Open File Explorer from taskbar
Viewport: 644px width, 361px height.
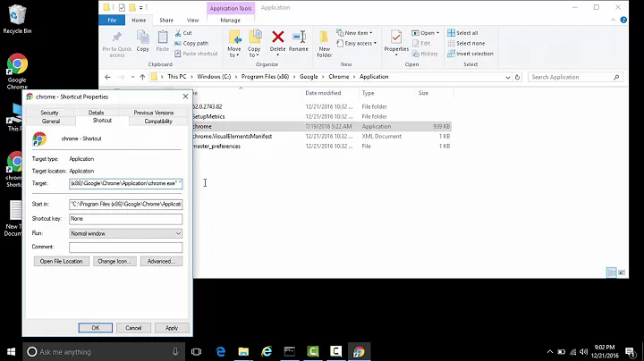click(x=243, y=351)
